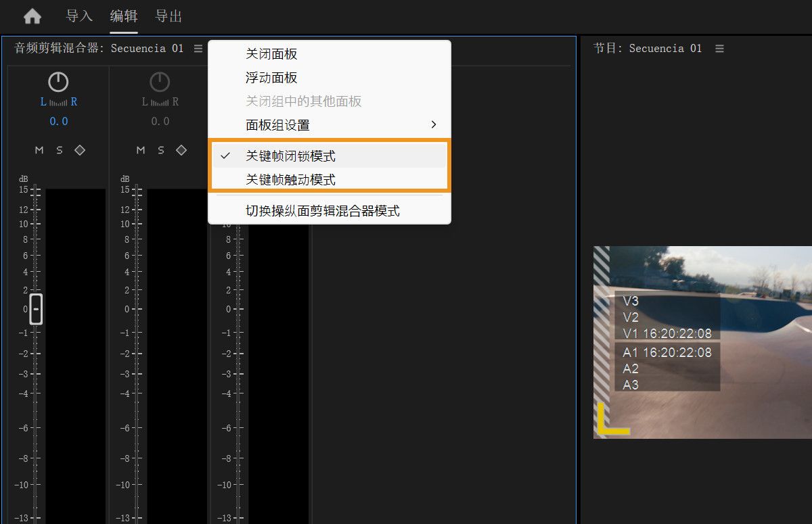Click the 节目: Secuencia 01 panel title
The width and height of the screenshot is (812, 524).
pyautogui.click(x=648, y=49)
